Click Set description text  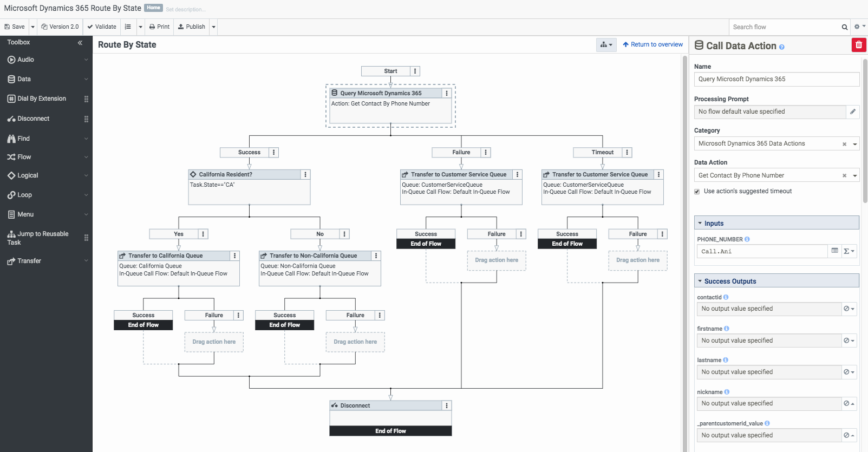186,10
